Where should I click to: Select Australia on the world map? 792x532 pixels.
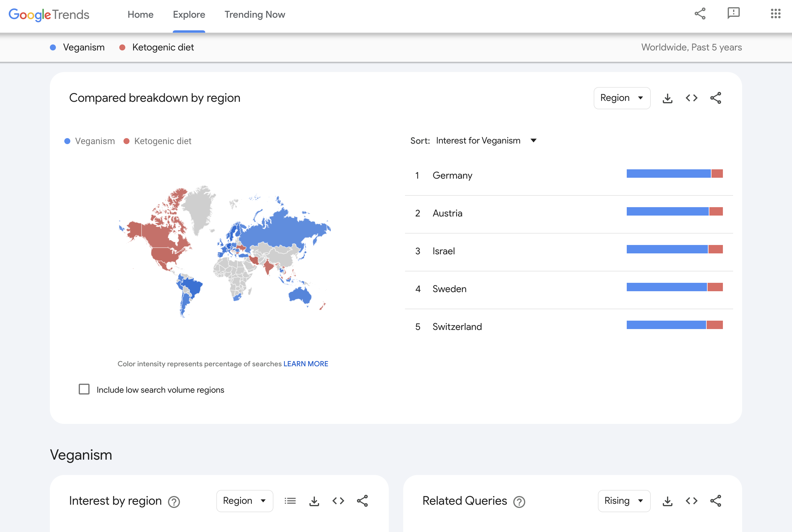click(x=300, y=295)
